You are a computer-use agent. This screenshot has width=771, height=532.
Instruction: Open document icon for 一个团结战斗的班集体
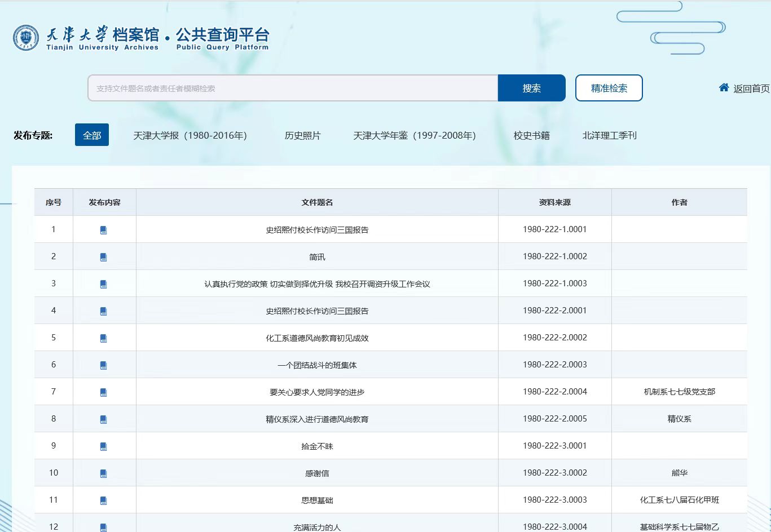(103, 365)
